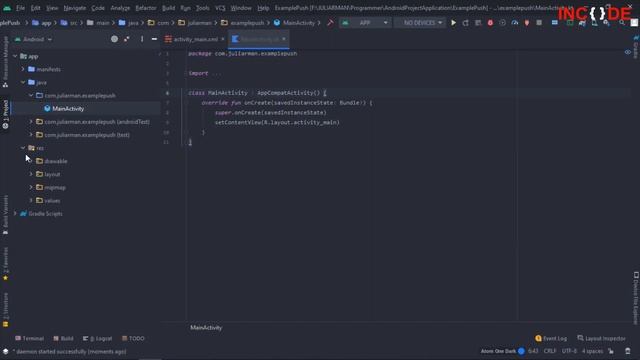The image size is (640, 360).
Task: Click the UTF-8 encoding in status bar
Action: pyautogui.click(x=569, y=351)
